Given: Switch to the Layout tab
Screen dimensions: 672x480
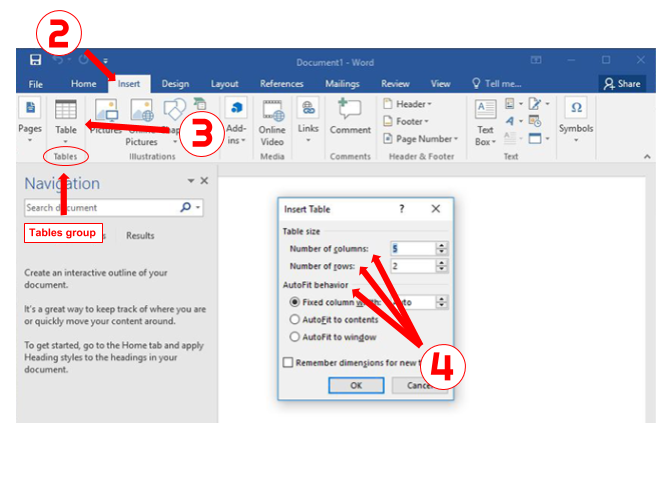Looking at the screenshot, I should pyautogui.click(x=225, y=84).
